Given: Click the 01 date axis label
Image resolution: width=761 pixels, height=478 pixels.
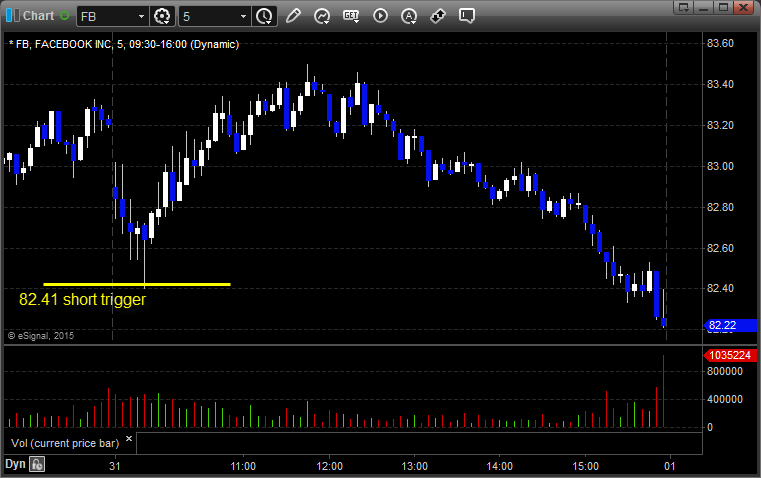Looking at the screenshot, I should click(670, 466).
